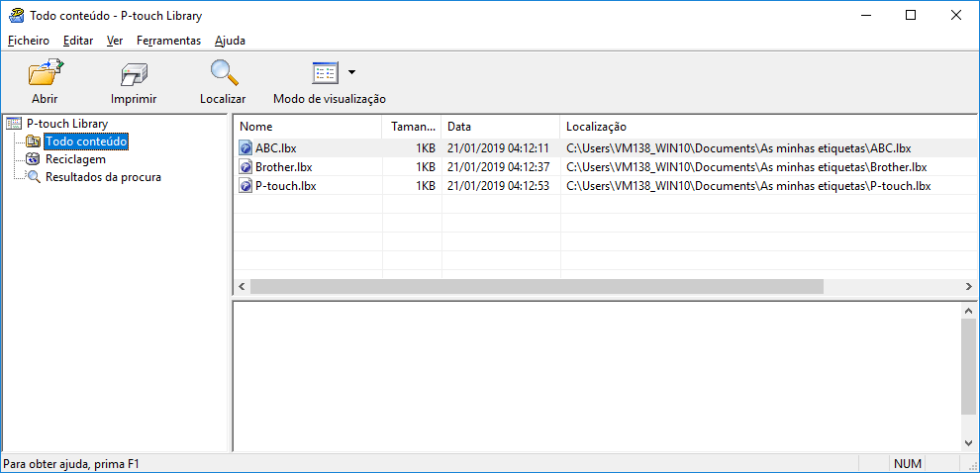Minimize the P-touch Library window

pyautogui.click(x=865, y=16)
